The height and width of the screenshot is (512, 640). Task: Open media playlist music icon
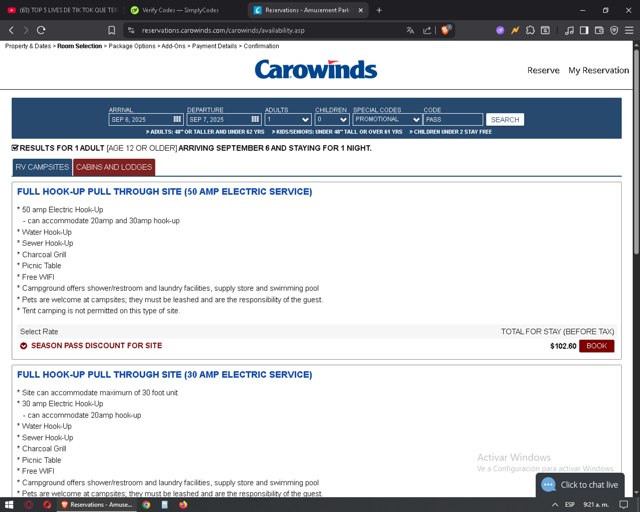(x=569, y=30)
